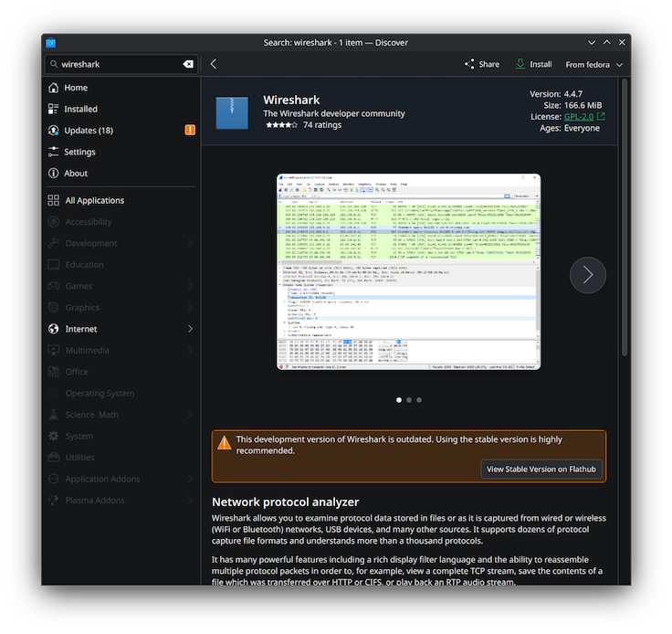
Task: Open the Home page icon
Action: (x=53, y=88)
